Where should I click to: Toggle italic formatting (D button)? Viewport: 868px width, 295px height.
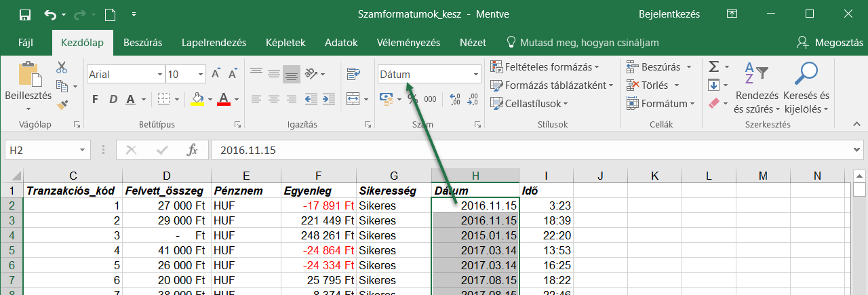point(111,99)
